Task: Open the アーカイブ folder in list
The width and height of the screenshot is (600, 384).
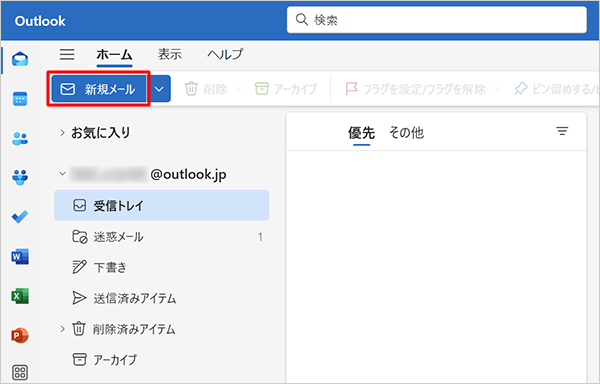Action: (x=161, y=360)
